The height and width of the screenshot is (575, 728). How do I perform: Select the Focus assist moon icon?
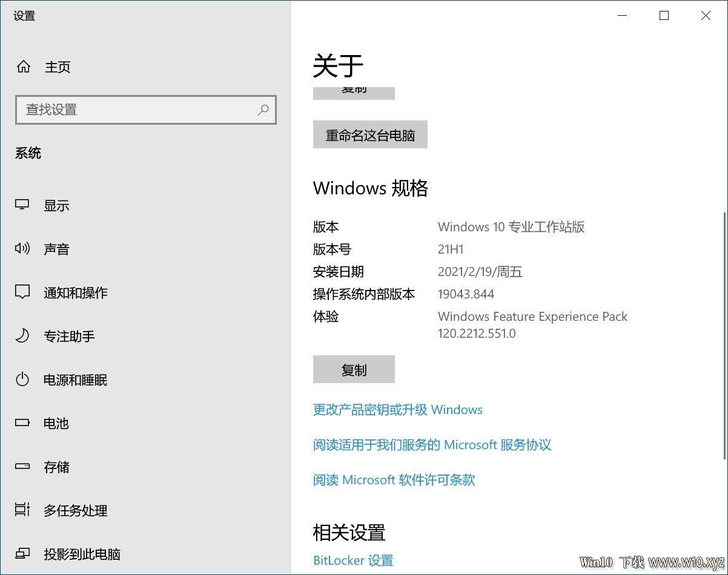[x=22, y=336]
